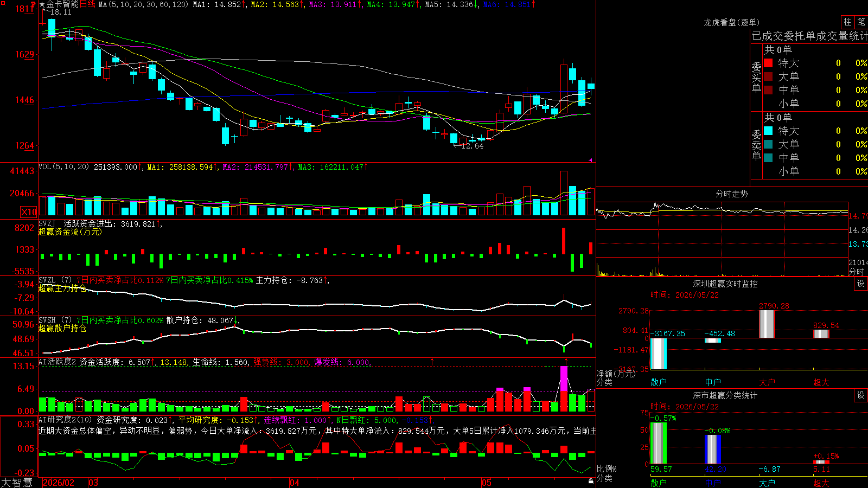868x488 pixels.
Task: Click the 散户 bar in 深圳超赢实时监控
Action: click(x=659, y=354)
